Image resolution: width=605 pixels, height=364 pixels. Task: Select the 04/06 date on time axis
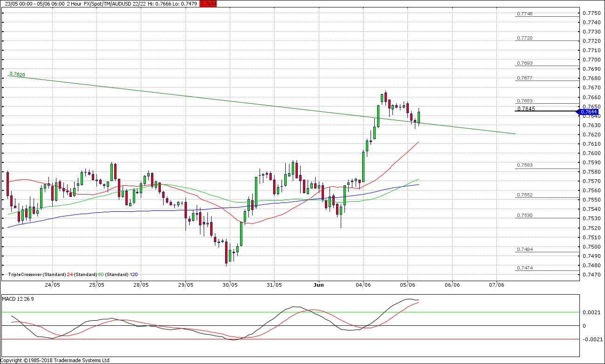click(x=363, y=284)
